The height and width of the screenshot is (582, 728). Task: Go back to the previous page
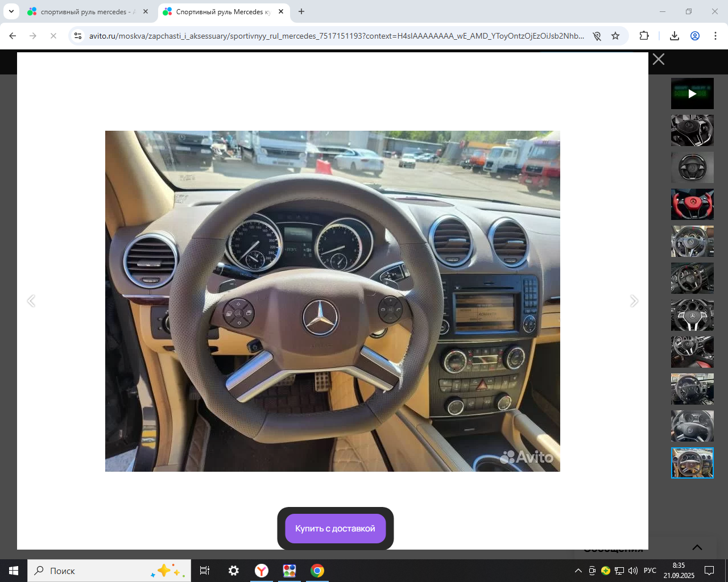tap(13, 36)
